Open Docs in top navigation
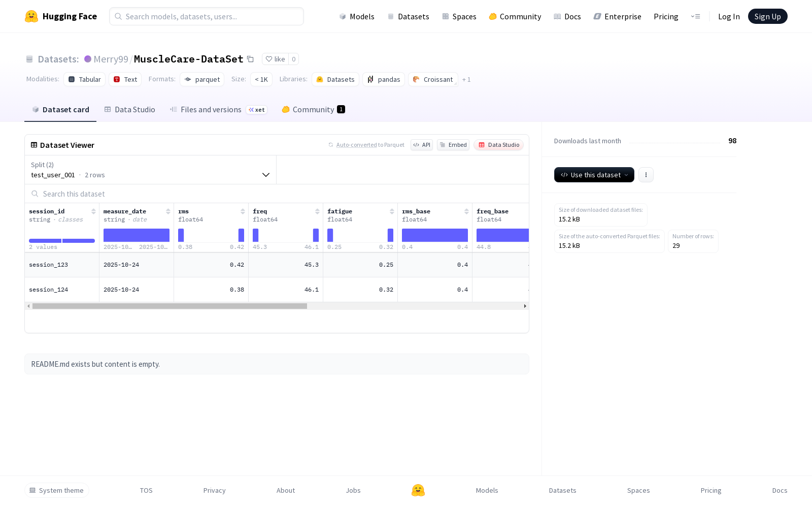The image size is (812, 508). (x=567, y=16)
